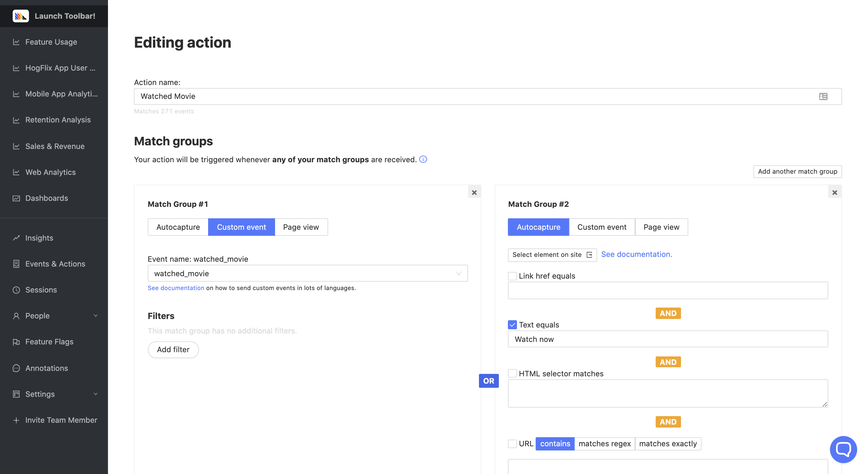
Task: Click the Link href equals input field
Action: [x=668, y=290]
